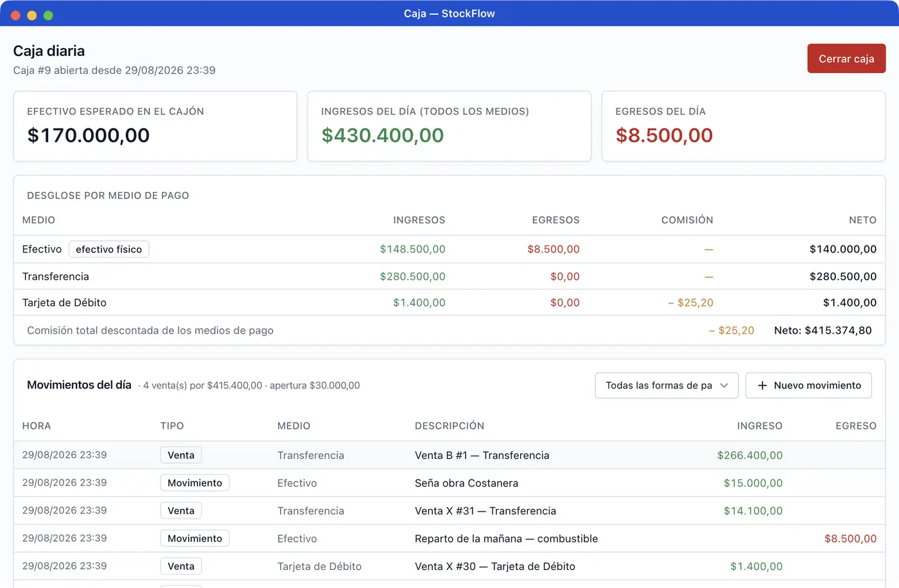
Task: Click the $15.000,00 ingreso amount
Action: [753, 483]
